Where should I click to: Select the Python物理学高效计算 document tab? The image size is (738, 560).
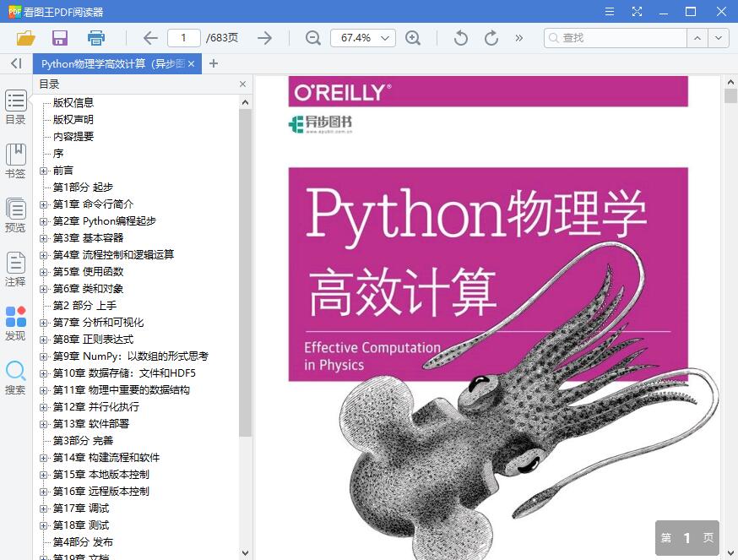[x=110, y=63]
